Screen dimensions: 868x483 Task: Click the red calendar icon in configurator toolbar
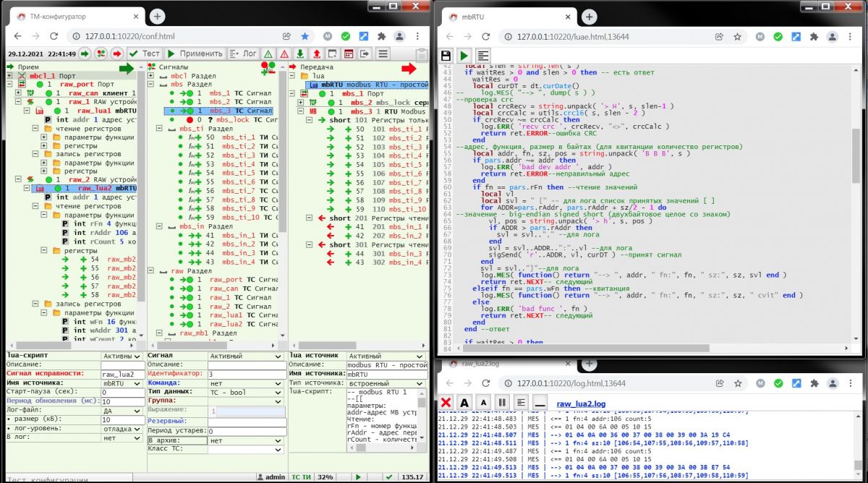click(x=349, y=54)
